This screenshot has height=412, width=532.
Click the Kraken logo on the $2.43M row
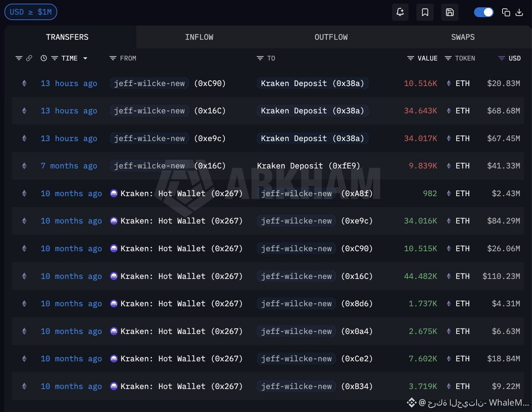tap(114, 193)
